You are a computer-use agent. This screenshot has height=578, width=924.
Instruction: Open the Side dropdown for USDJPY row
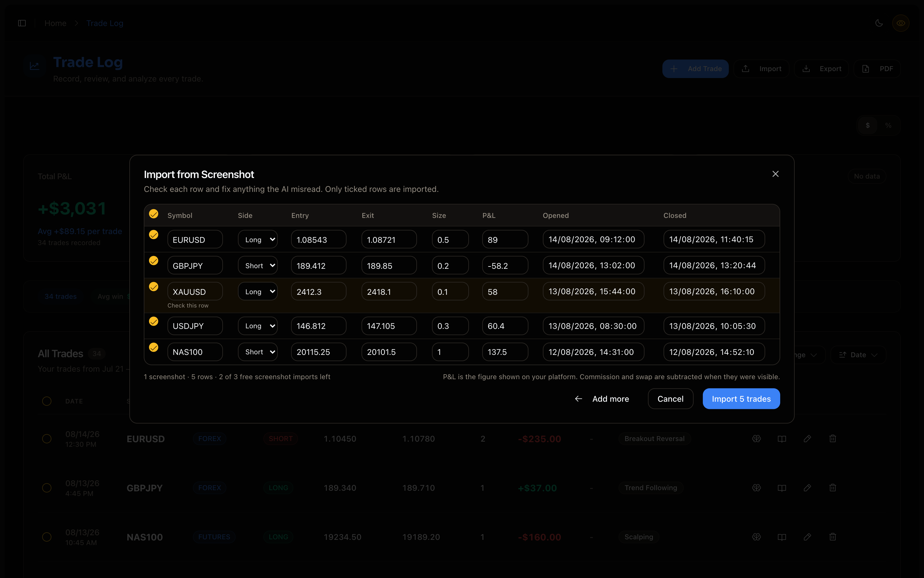click(x=258, y=326)
